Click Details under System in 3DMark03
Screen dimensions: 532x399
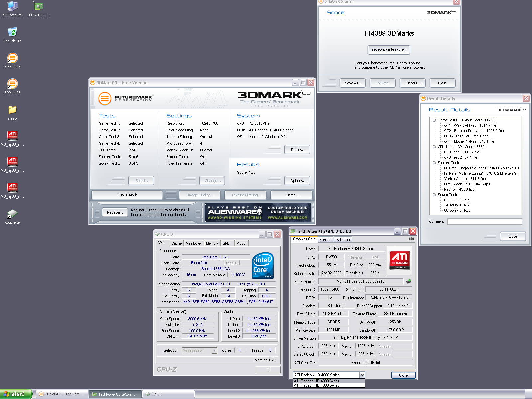pyautogui.click(x=298, y=150)
